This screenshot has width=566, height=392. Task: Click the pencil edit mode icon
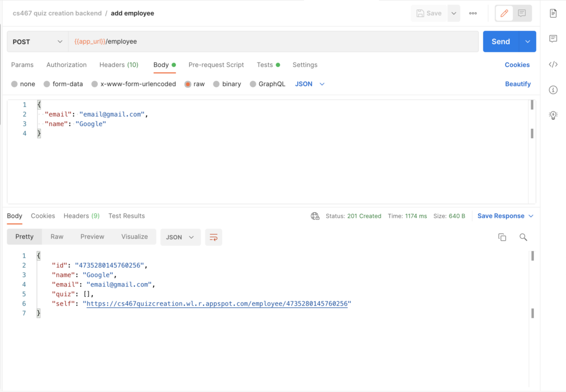[504, 13]
